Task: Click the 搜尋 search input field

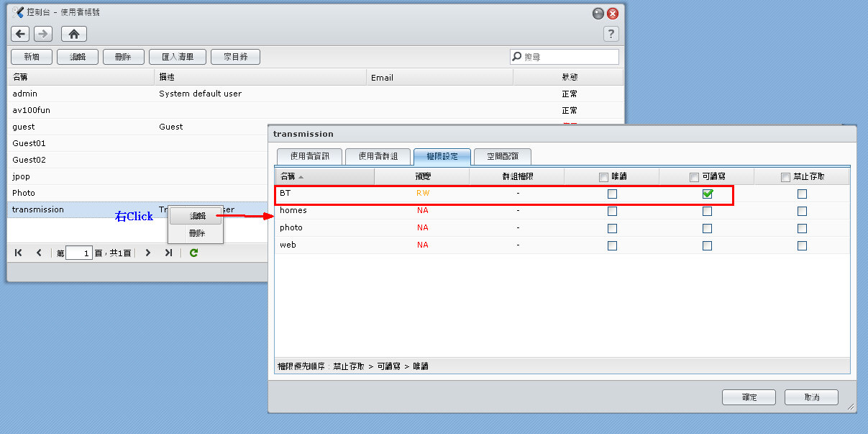Action: (x=570, y=57)
